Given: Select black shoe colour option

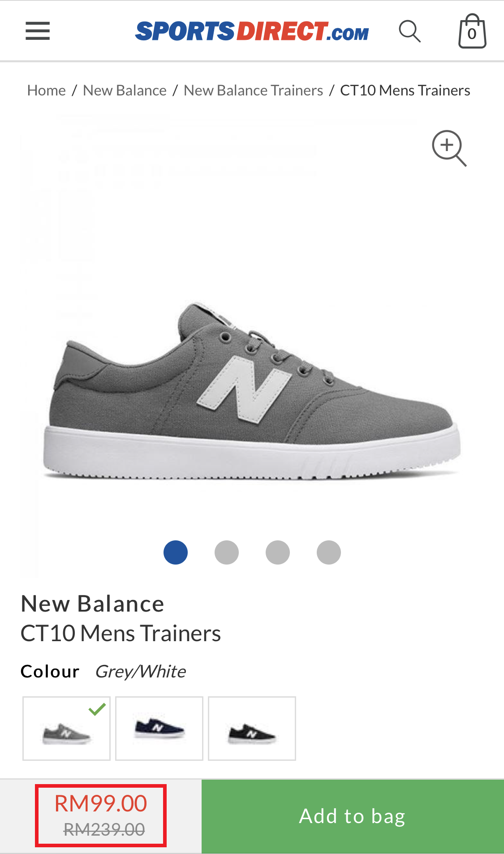Looking at the screenshot, I should pos(252,729).
